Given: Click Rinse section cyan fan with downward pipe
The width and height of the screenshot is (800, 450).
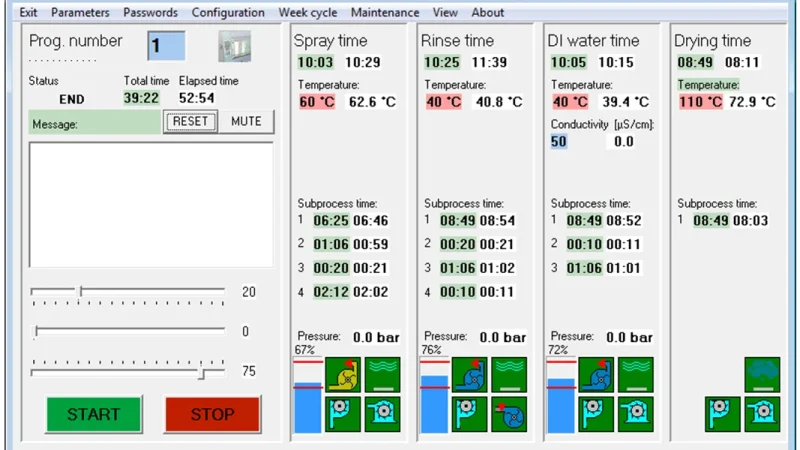Looking at the screenshot, I should point(469,414).
